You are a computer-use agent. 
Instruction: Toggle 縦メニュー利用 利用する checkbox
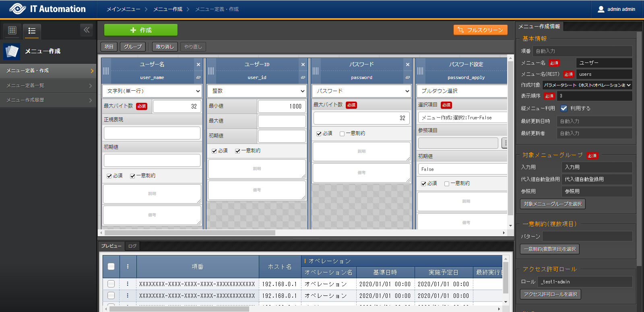coord(564,108)
